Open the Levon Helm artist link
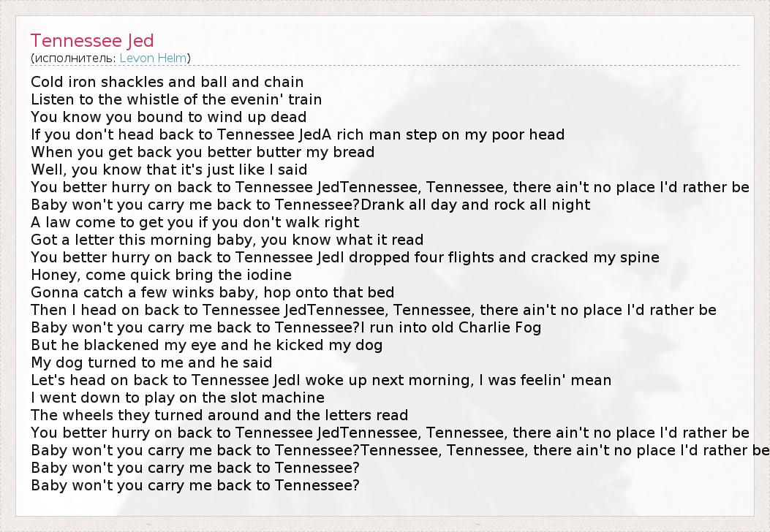The image size is (770, 532). click(154, 58)
